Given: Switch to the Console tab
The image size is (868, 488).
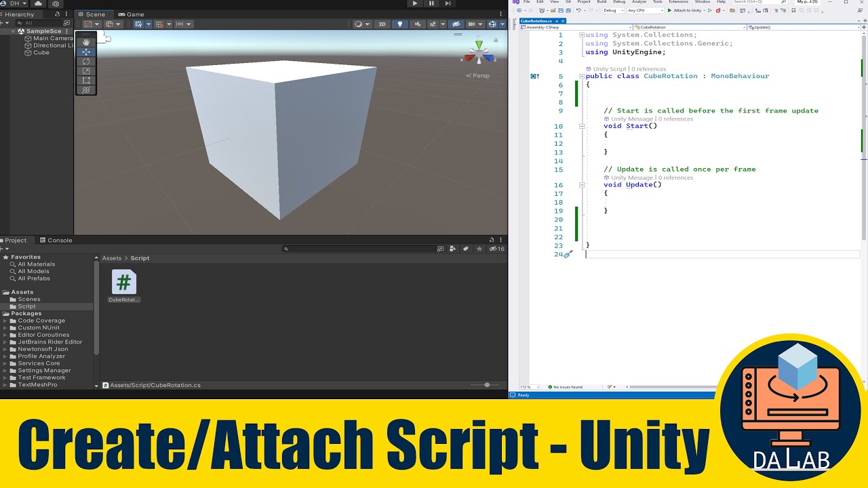Looking at the screenshot, I should [56, 240].
